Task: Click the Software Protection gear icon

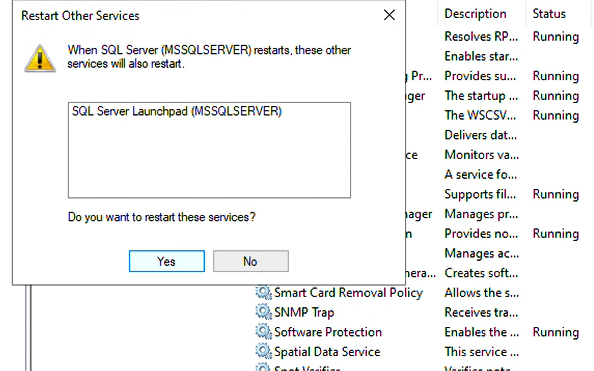Action: [263, 332]
